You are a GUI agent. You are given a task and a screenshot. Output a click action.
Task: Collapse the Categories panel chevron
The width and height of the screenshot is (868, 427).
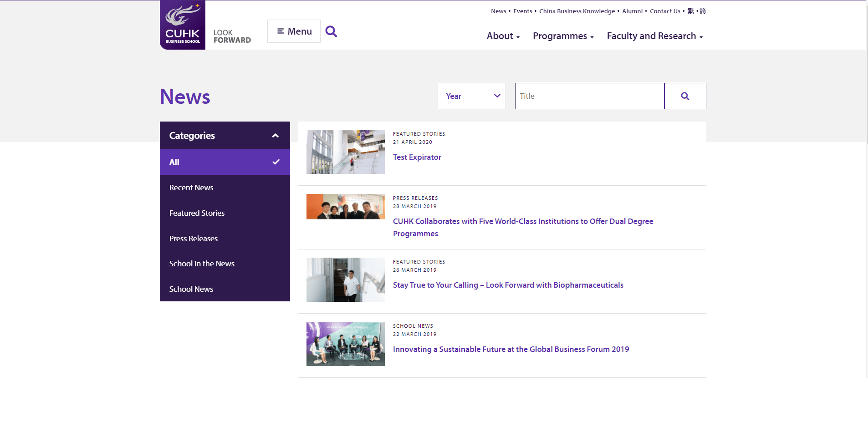tap(275, 136)
